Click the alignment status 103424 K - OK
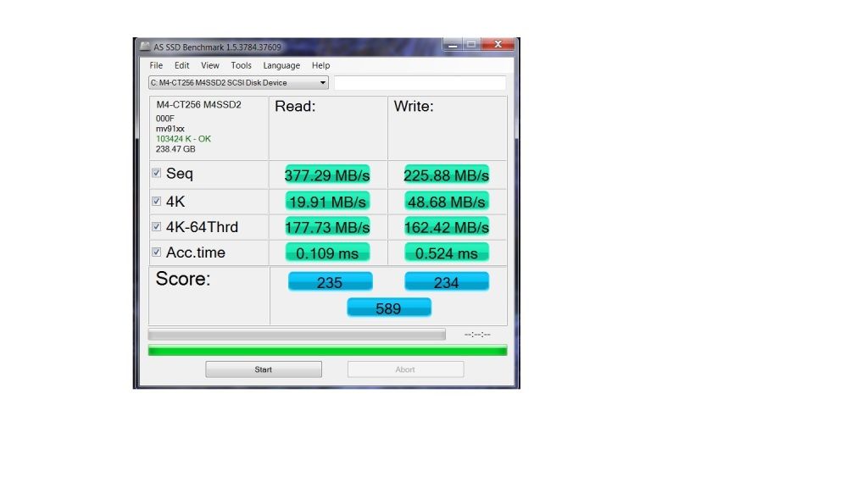 point(183,139)
